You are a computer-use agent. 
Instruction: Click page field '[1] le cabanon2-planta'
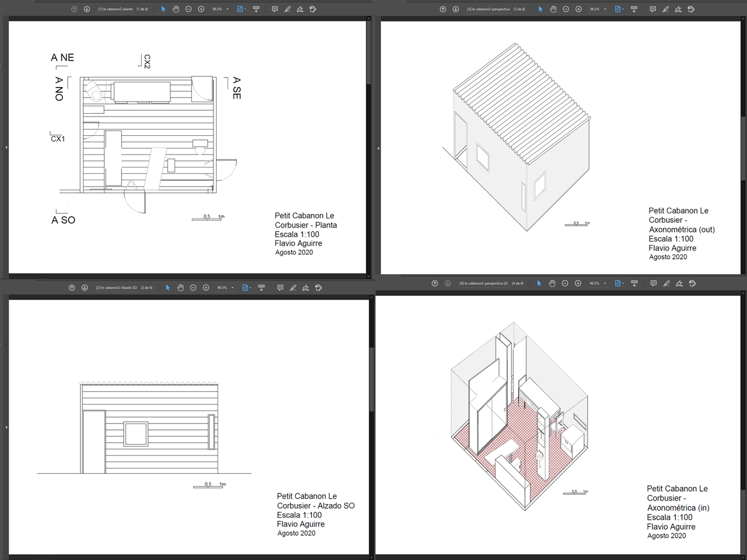click(116, 9)
